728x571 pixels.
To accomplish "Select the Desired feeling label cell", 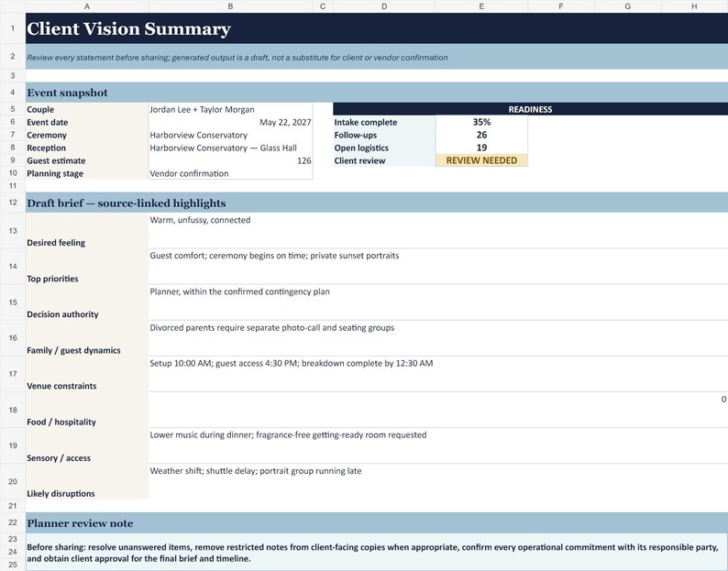I will [x=87, y=231].
